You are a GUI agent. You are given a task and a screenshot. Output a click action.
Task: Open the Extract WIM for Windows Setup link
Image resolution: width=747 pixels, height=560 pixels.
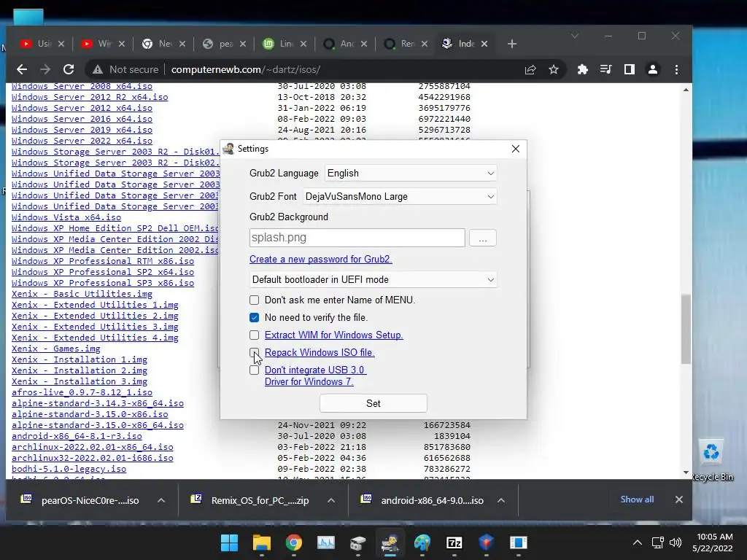(x=334, y=335)
